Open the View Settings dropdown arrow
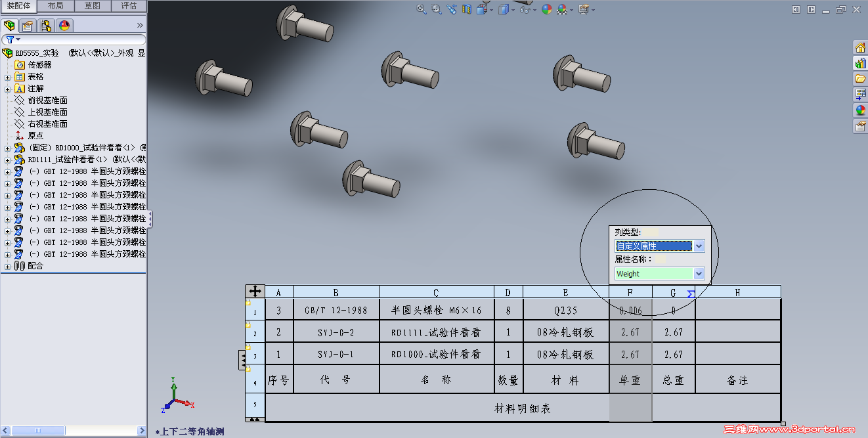868x438 pixels. (593, 10)
